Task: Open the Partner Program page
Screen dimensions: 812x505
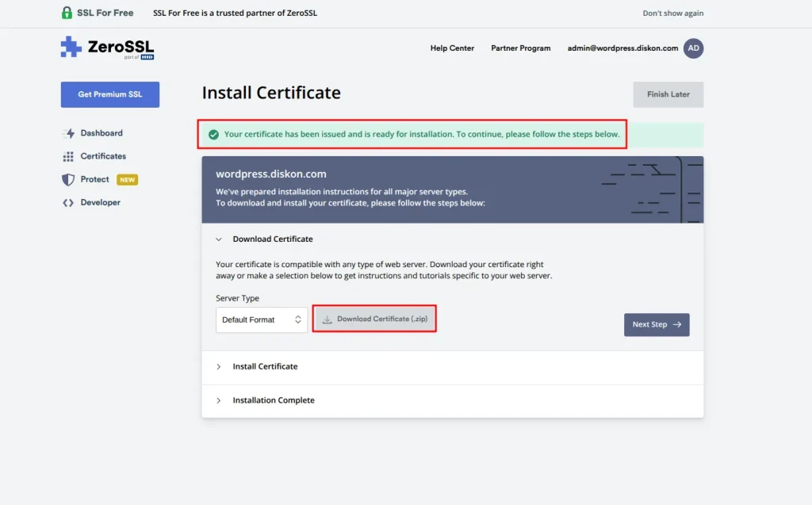Action: (x=520, y=48)
